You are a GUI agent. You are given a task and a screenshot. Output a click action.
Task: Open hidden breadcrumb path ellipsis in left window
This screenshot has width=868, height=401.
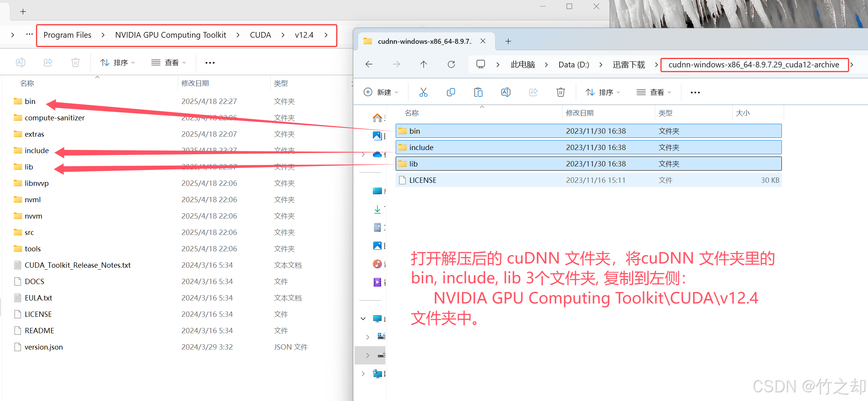click(x=29, y=34)
